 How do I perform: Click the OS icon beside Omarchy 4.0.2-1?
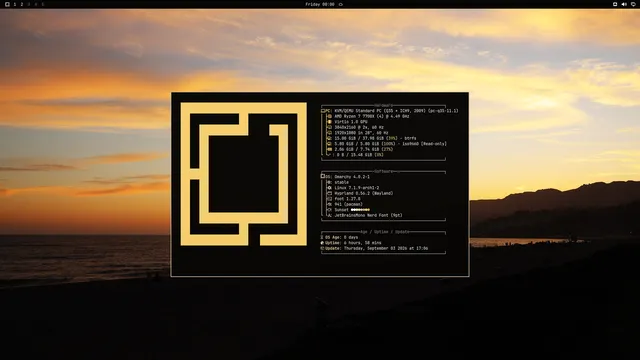click(x=323, y=176)
